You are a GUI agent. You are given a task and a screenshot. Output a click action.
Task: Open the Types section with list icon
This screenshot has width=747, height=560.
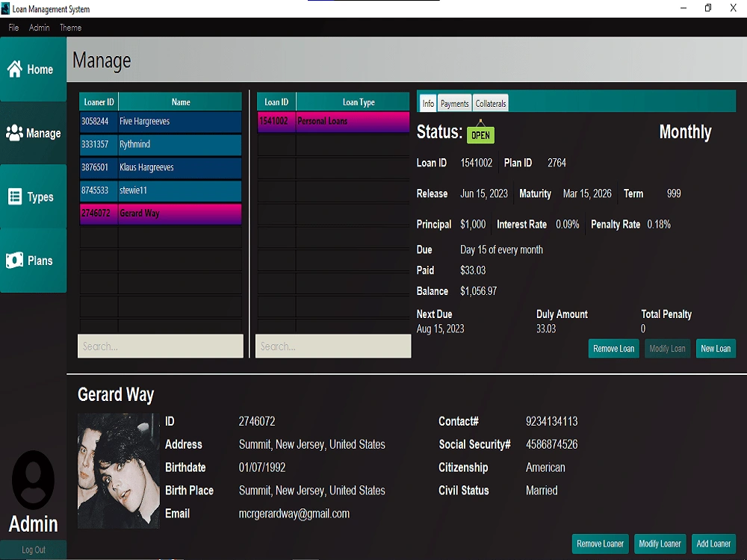(x=33, y=196)
